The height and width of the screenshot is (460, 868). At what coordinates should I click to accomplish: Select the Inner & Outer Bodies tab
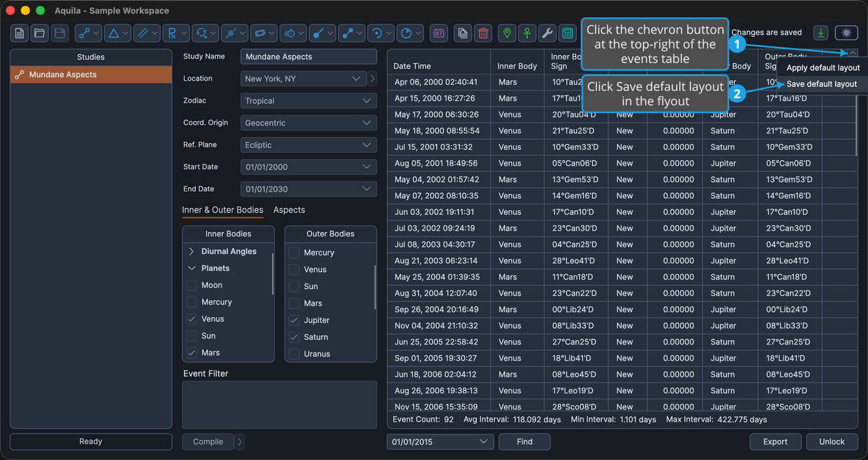222,210
